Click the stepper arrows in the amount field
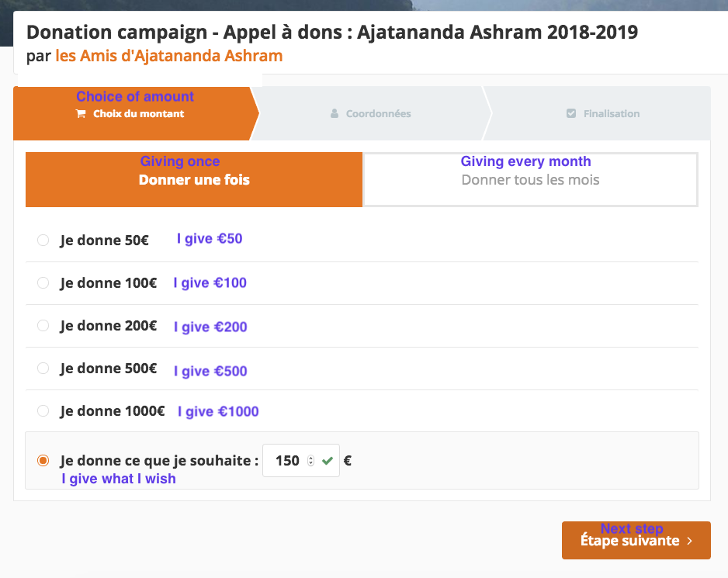The width and height of the screenshot is (728, 578). click(x=310, y=461)
